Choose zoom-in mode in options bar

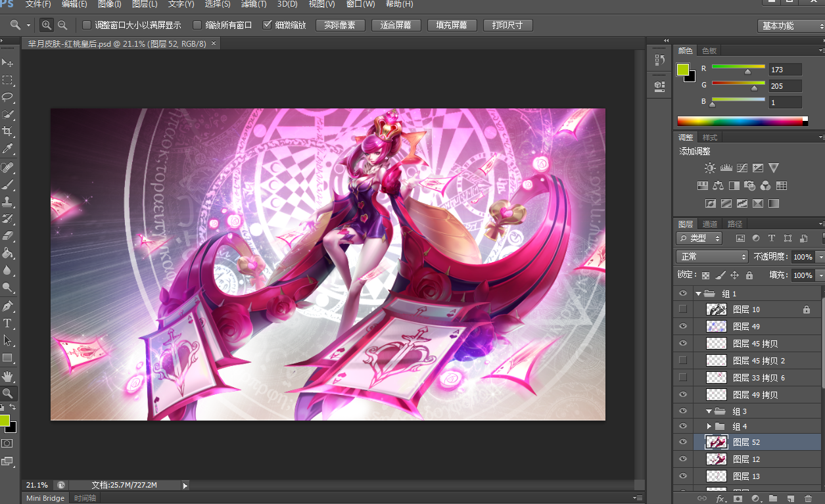pos(46,25)
